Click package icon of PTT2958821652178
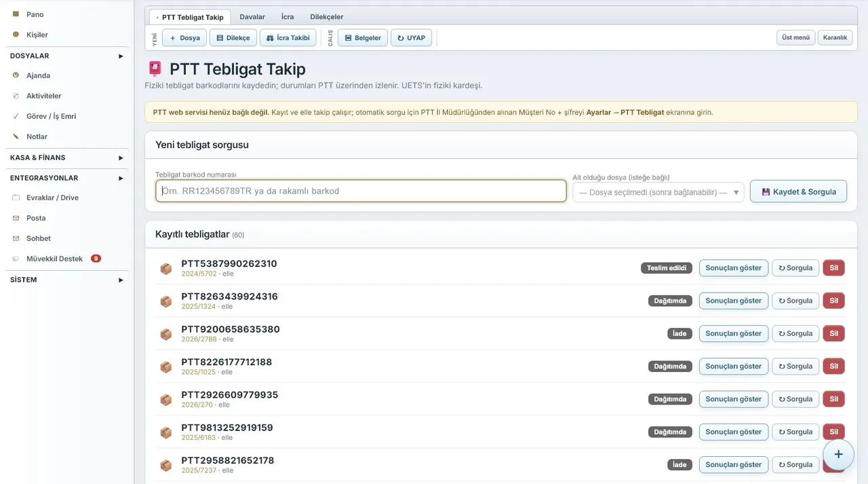Viewport: 868px width, 484px height. pyautogui.click(x=166, y=465)
